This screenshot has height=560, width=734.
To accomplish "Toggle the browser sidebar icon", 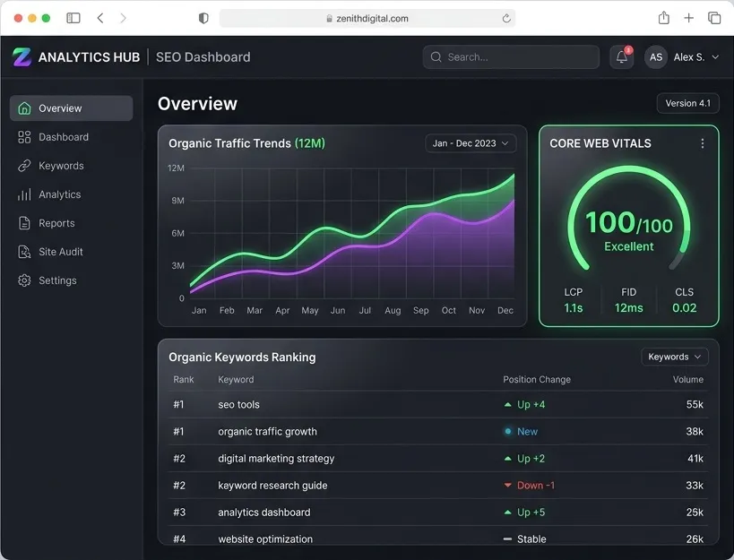I will coord(73,18).
